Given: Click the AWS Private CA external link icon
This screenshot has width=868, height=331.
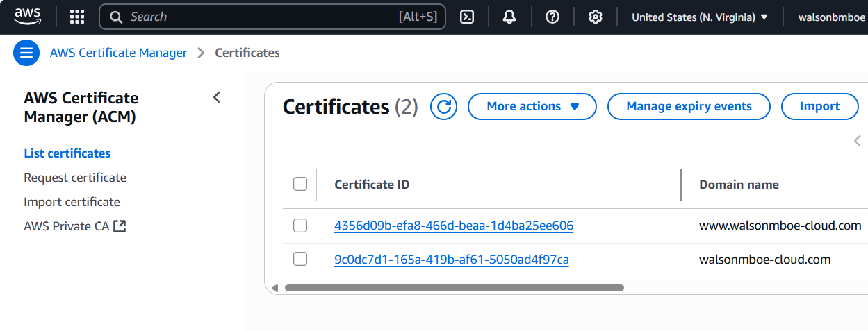Looking at the screenshot, I should tap(120, 226).
